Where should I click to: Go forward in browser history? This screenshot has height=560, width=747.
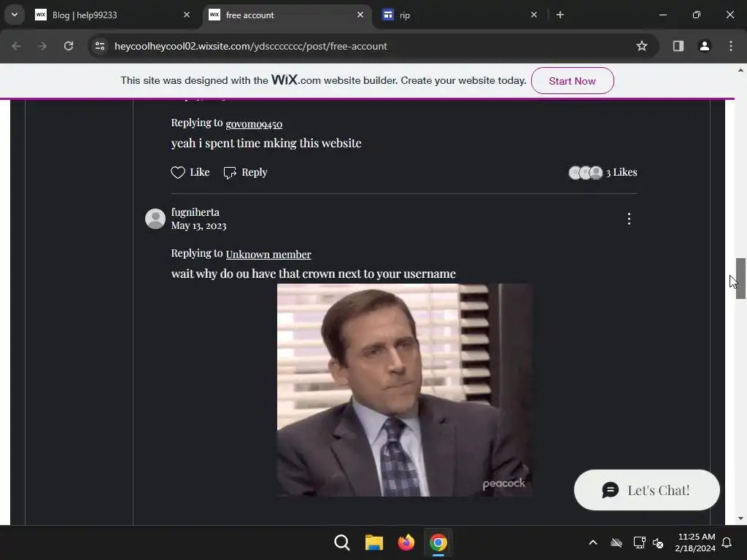(42, 46)
